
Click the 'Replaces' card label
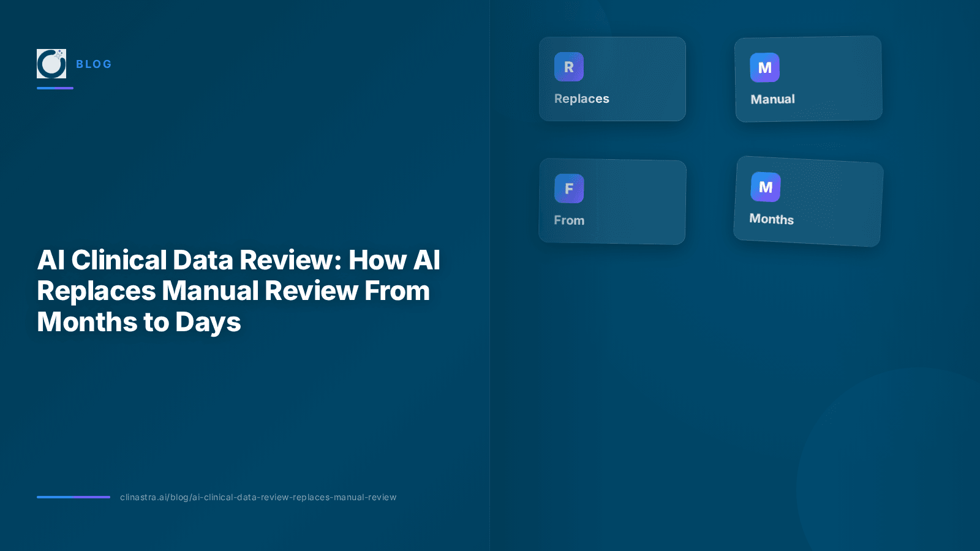point(582,99)
